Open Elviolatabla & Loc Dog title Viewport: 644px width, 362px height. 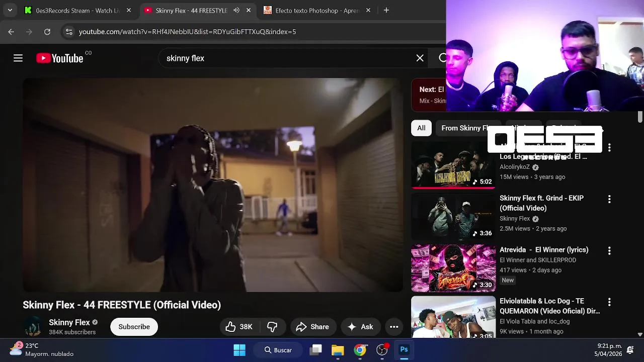[549, 306]
